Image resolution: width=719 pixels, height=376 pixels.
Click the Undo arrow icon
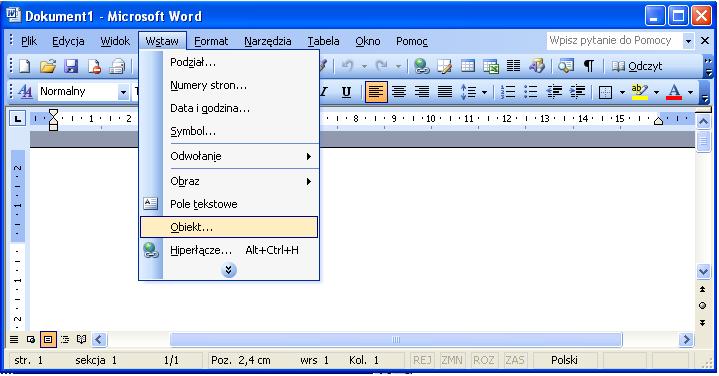point(348,66)
